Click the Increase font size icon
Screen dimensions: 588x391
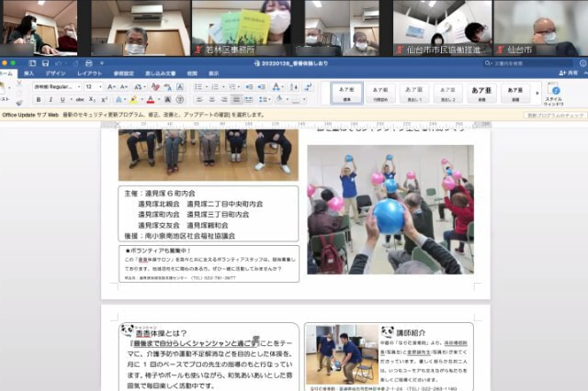point(111,86)
